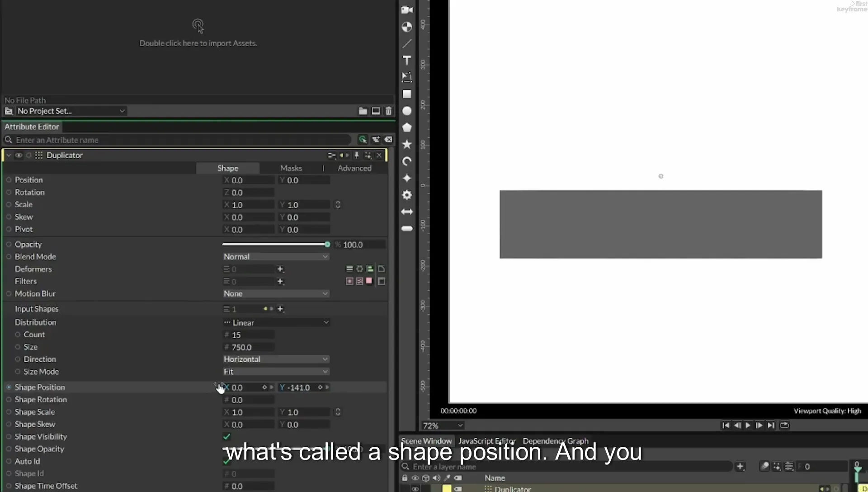The width and height of the screenshot is (868, 492).
Task: Select the Star shape tool
Action: pos(407,144)
